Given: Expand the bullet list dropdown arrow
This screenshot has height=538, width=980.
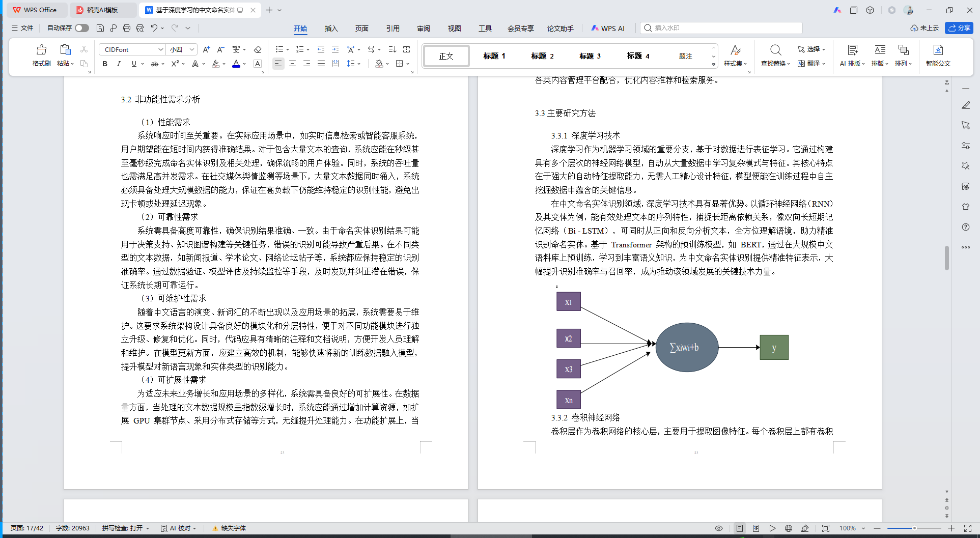Looking at the screenshot, I should pyautogui.click(x=288, y=50).
